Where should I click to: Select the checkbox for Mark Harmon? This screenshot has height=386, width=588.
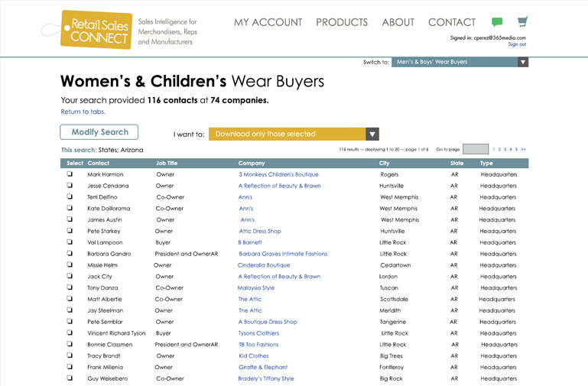click(70, 174)
